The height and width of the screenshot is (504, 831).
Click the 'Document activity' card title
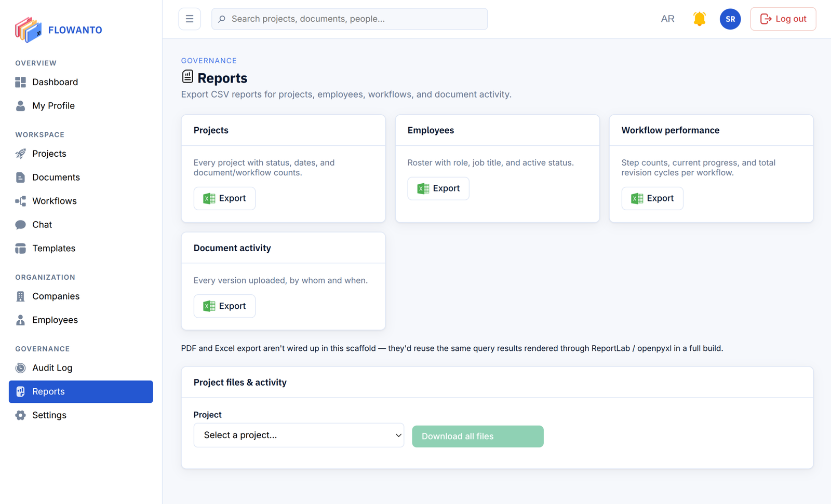point(232,248)
